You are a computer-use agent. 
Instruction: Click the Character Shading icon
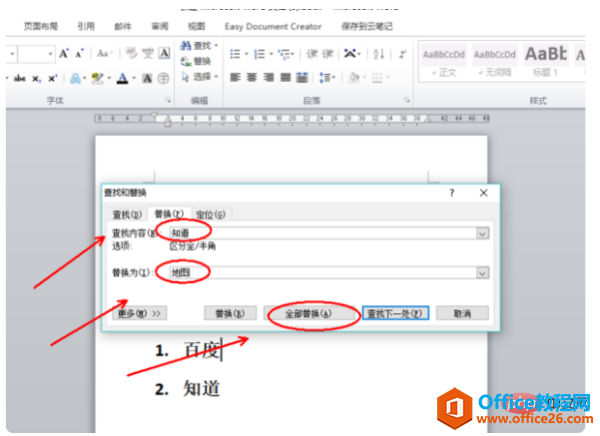(147, 78)
